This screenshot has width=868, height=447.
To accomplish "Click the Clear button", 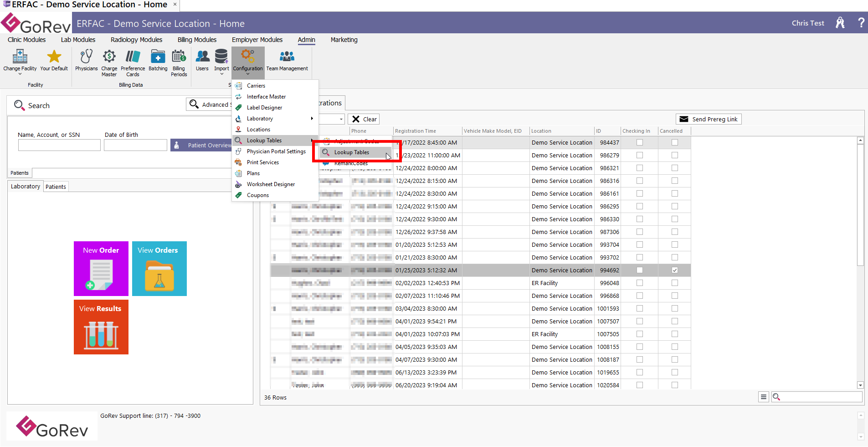I will pyautogui.click(x=364, y=119).
